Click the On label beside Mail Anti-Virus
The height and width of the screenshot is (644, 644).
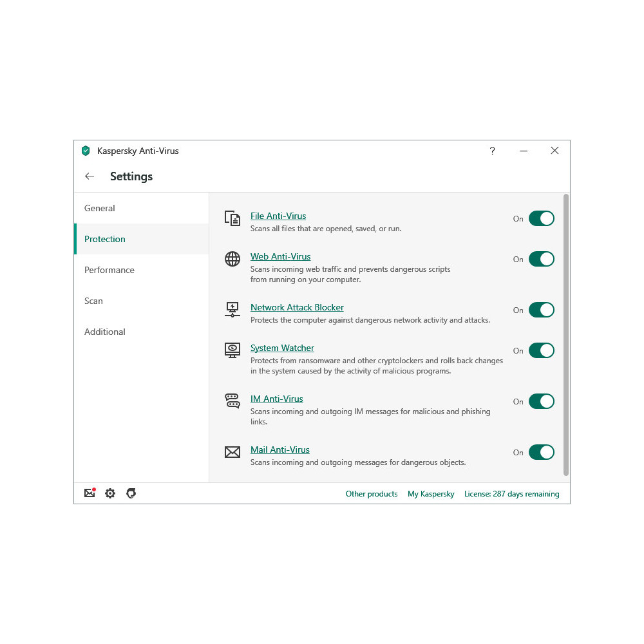(518, 453)
